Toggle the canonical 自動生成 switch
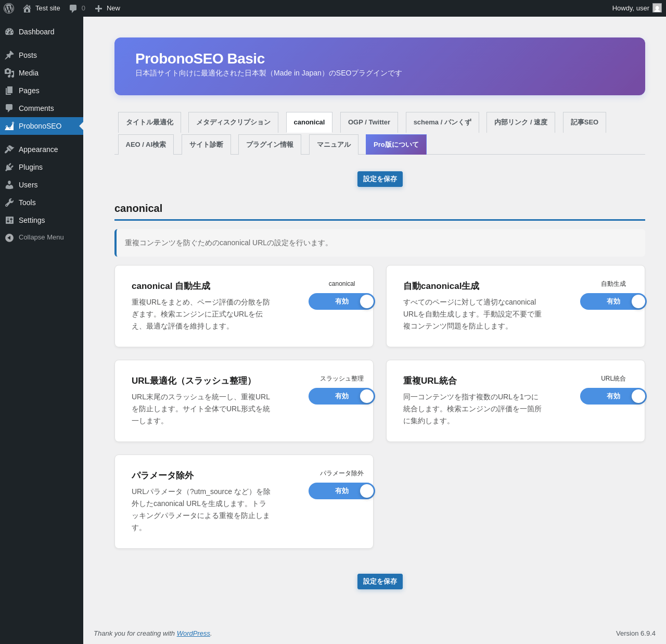 (x=342, y=301)
